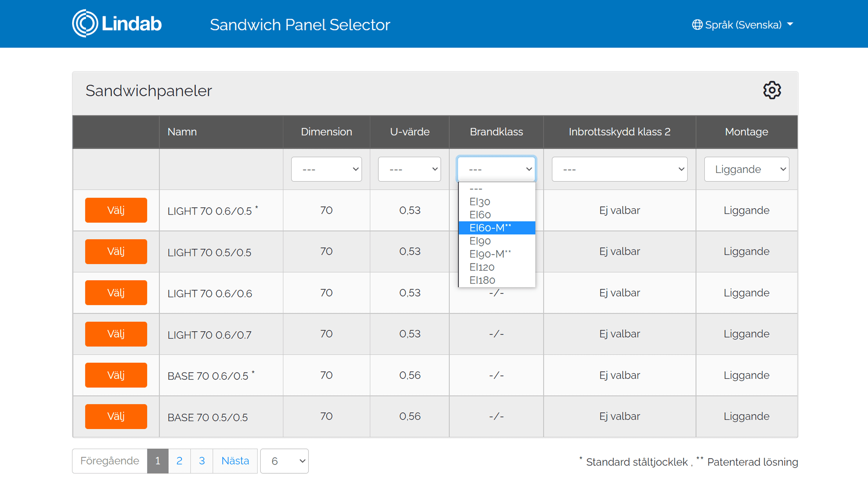Go to page 2 of results
Image resolution: width=868 pixels, height=488 pixels.
[179, 461]
